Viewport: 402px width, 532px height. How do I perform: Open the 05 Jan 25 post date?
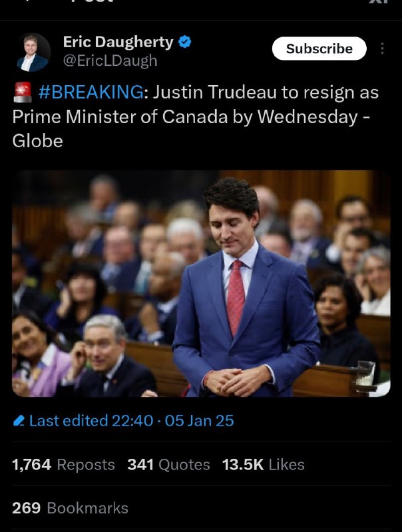[199, 421]
